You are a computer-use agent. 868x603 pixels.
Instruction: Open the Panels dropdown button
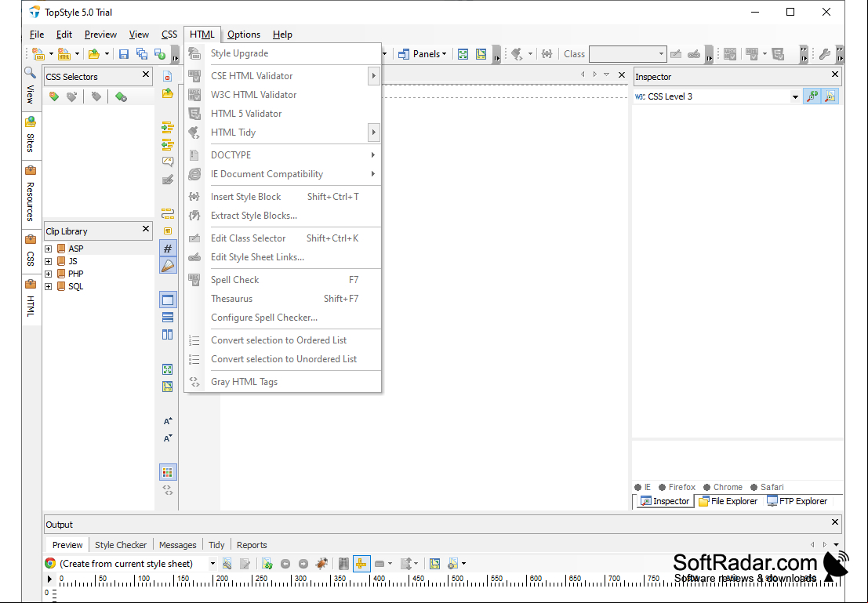click(423, 53)
